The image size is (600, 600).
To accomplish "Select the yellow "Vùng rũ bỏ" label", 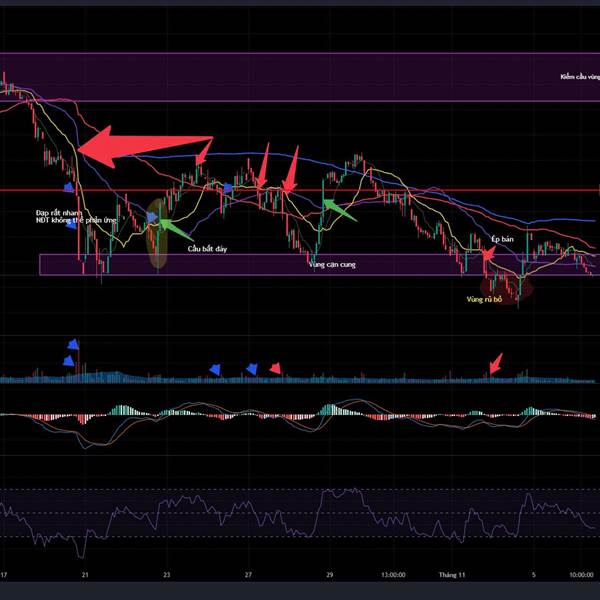I will (484, 299).
